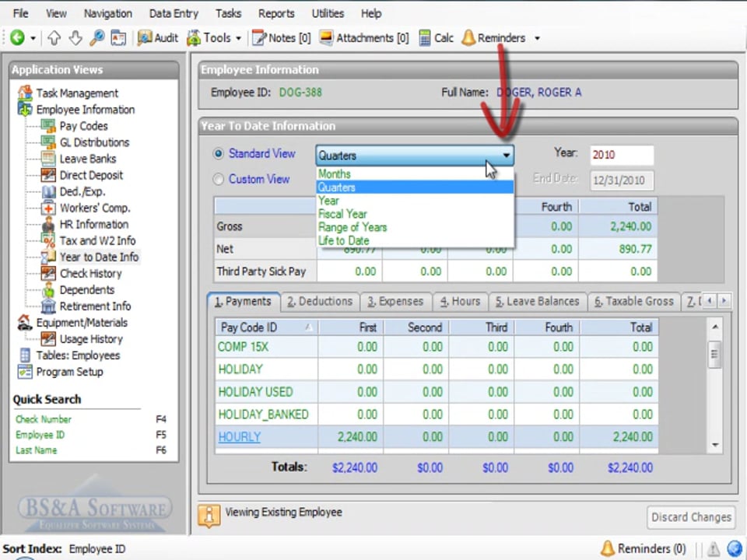Select the Custom View radio button
The image size is (747, 560).
coord(219,179)
